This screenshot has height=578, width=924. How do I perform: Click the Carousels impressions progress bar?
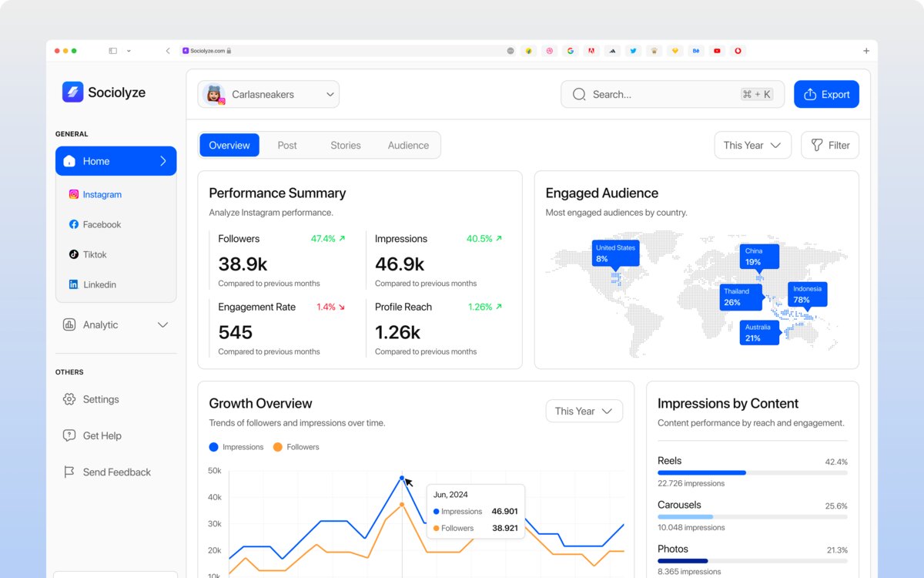click(752, 516)
